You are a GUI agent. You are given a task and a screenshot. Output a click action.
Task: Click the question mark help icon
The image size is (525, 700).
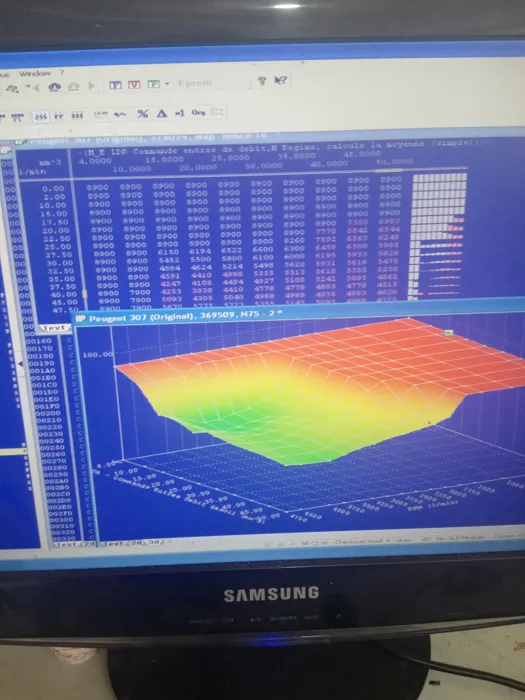point(262,81)
